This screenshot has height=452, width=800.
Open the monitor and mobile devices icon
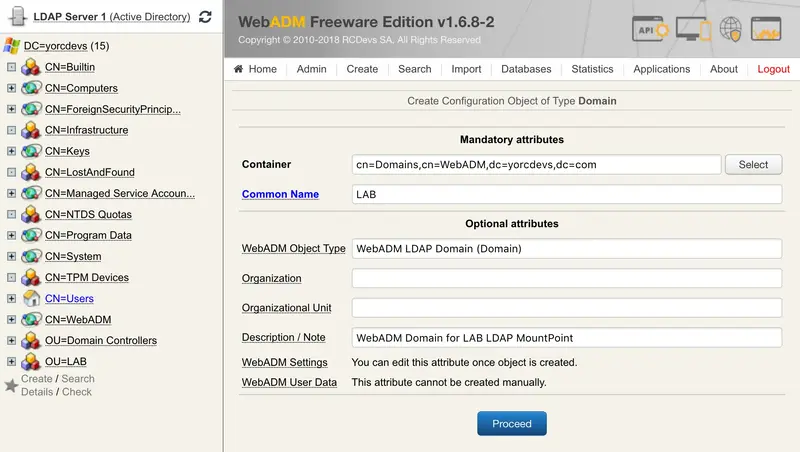click(x=693, y=29)
